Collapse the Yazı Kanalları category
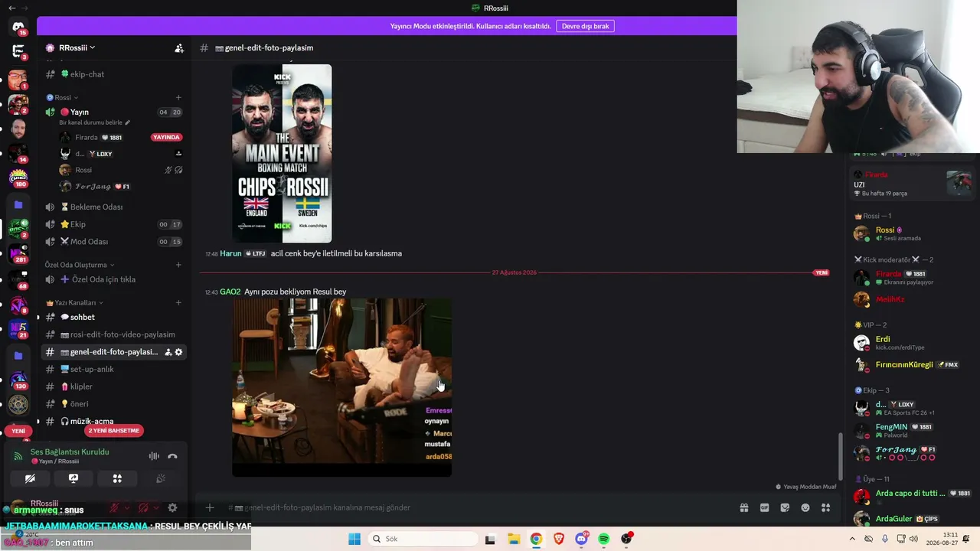This screenshot has width=980, height=551. tap(74, 303)
